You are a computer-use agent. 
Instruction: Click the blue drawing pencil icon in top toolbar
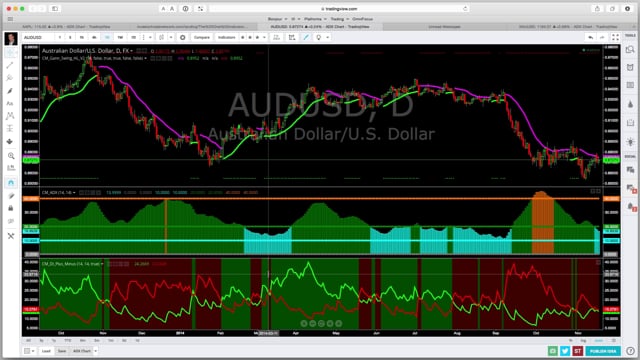point(306,37)
